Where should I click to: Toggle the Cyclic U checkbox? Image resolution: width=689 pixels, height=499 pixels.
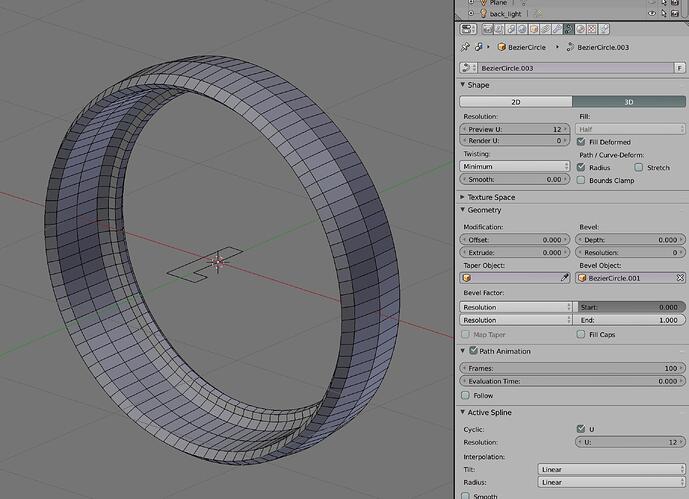coord(581,429)
